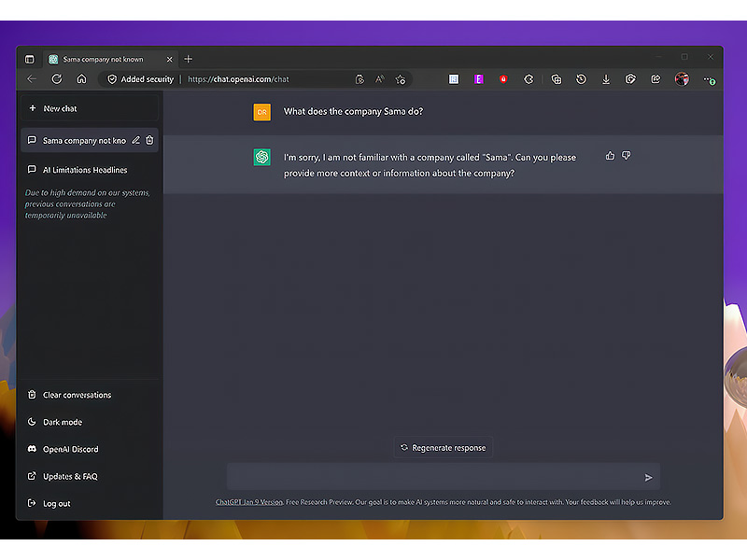Click the 'Due to high demand' notice text
Image resolution: width=747 pixels, height=560 pixels.
(x=87, y=203)
